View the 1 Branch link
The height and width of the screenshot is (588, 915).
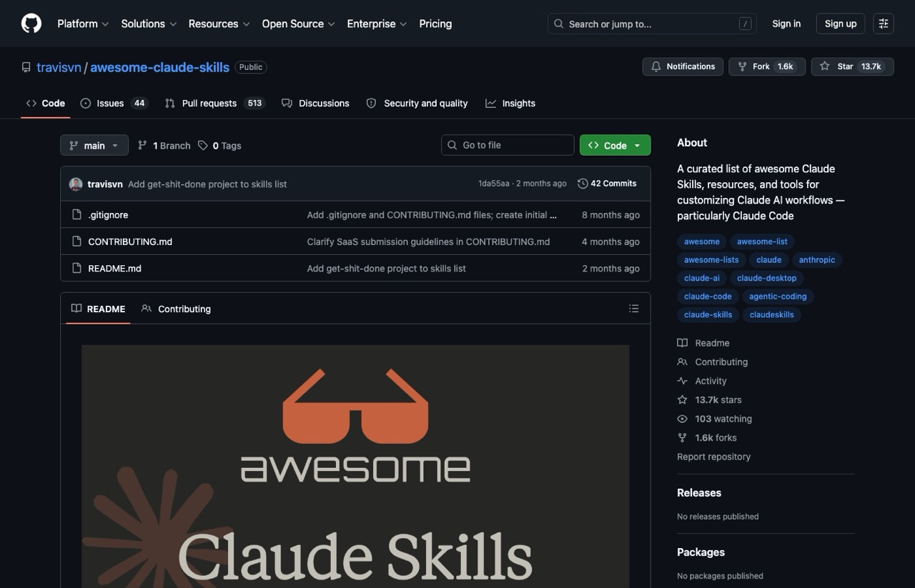click(164, 146)
